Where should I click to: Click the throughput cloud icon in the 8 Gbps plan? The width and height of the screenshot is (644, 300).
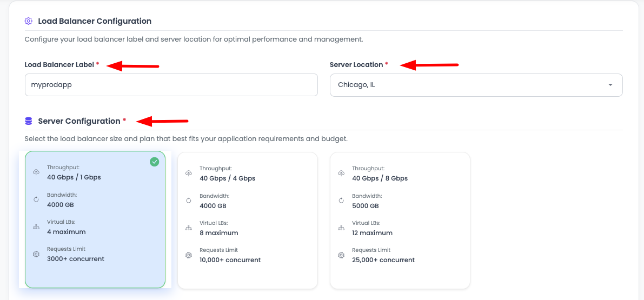click(x=341, y=173)
